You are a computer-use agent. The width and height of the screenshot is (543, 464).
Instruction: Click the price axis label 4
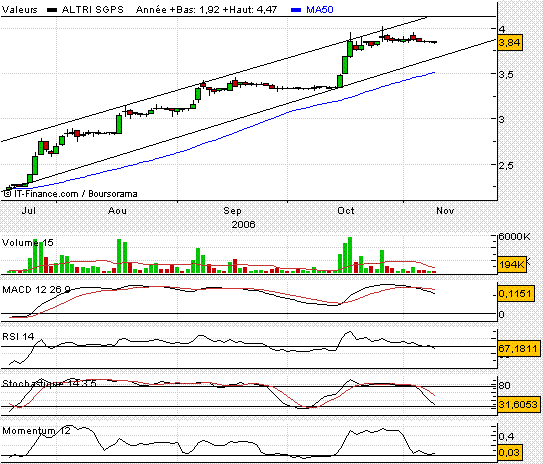click(x=502, y=29)
